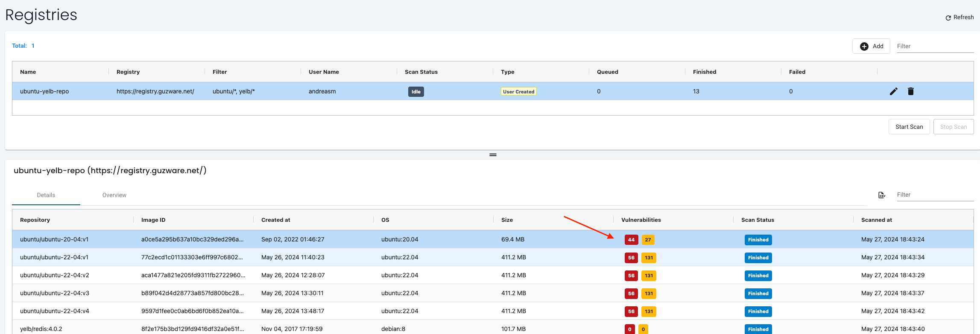
Task: Sort registries by Name column
Action: (x=28, y=72)
